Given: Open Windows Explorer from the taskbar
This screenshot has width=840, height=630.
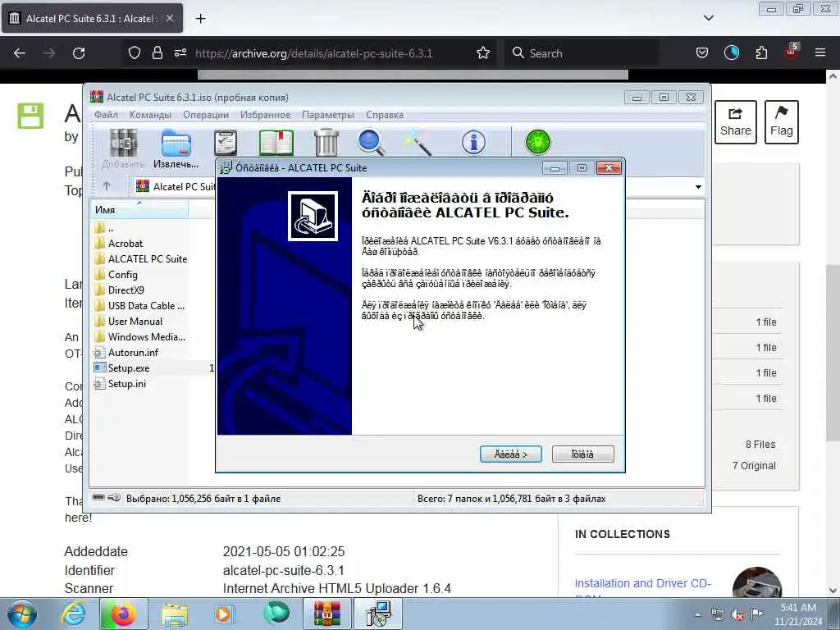Looking at the screenshot, I should point(175,614).
